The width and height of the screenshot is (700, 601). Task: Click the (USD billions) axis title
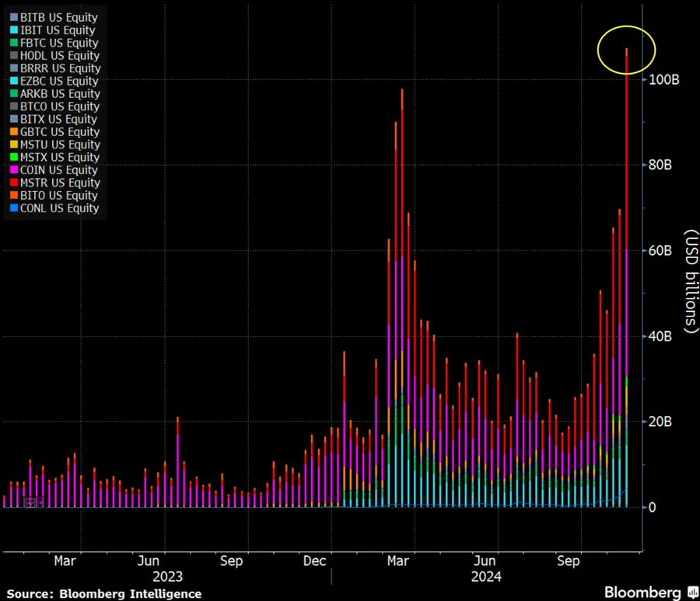689,282
